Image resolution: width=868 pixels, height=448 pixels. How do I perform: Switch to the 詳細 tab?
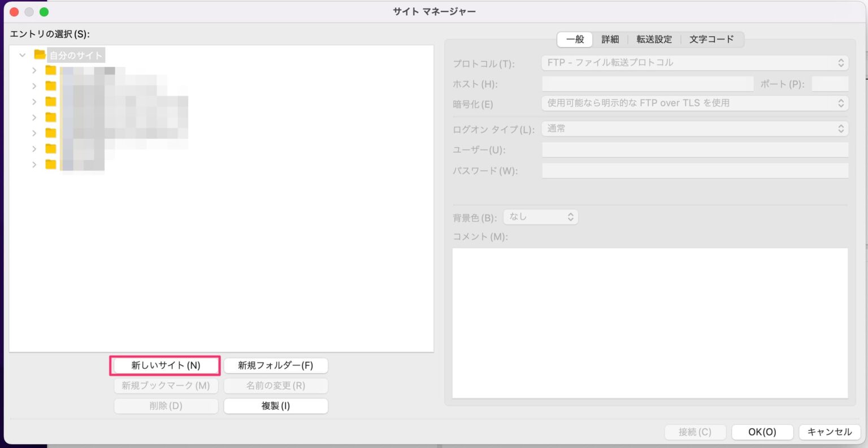[x=610, y=39]
